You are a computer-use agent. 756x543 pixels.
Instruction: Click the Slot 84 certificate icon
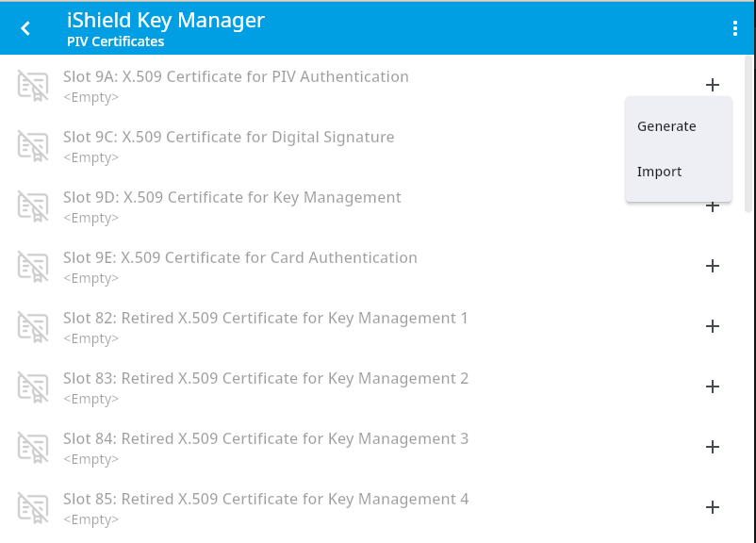click(x=33, y=448)
